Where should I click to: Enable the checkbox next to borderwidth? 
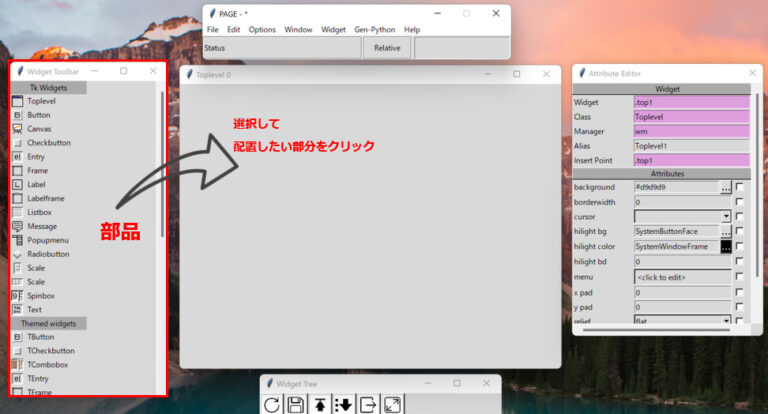(x=740, y=202)
